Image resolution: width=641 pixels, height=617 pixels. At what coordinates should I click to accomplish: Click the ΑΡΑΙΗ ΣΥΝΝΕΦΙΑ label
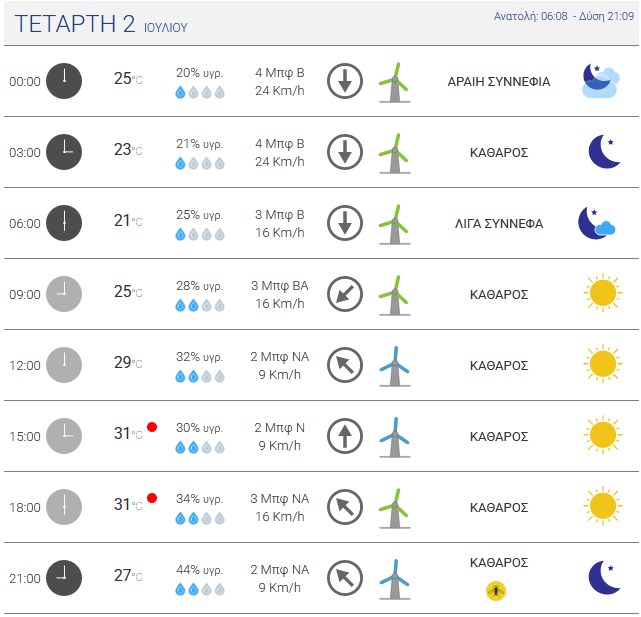(499, 81)
